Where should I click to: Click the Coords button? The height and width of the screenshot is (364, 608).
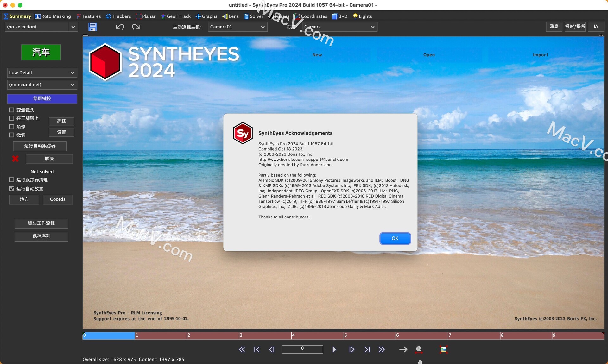tap(58, 199)
